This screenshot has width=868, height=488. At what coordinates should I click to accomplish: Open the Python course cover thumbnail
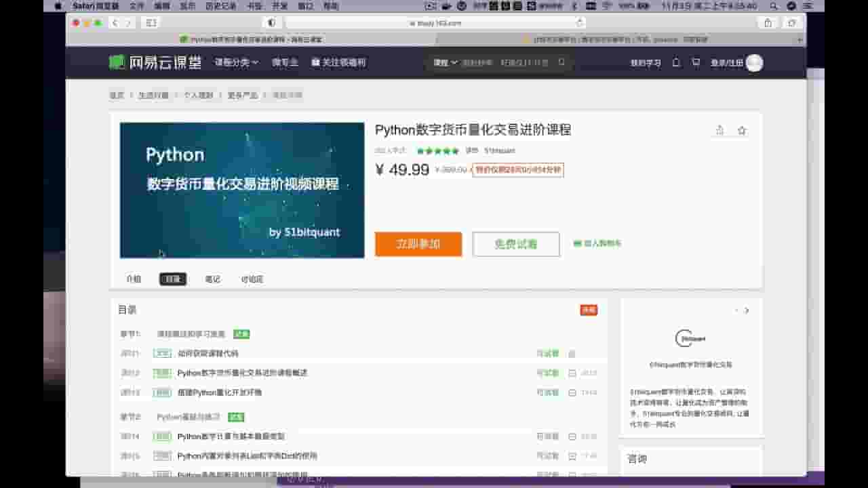click(242, 190)
